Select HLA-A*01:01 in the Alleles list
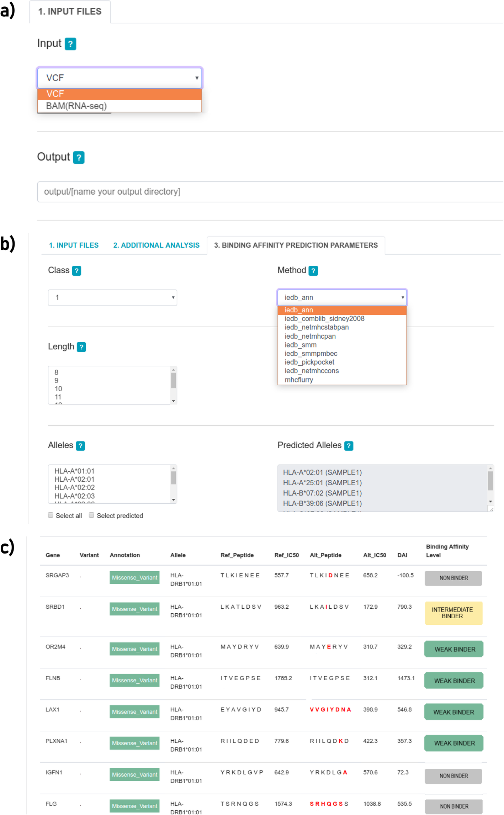The height and width of the screenshot is (815, 504). [x=110, y=471]
